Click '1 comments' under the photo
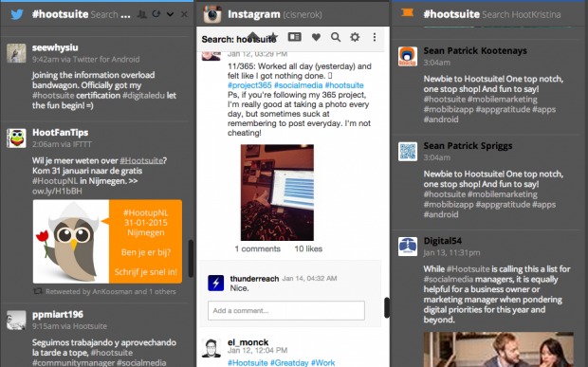The width and height of the screenshot is (588, 367). coord(258,248)
